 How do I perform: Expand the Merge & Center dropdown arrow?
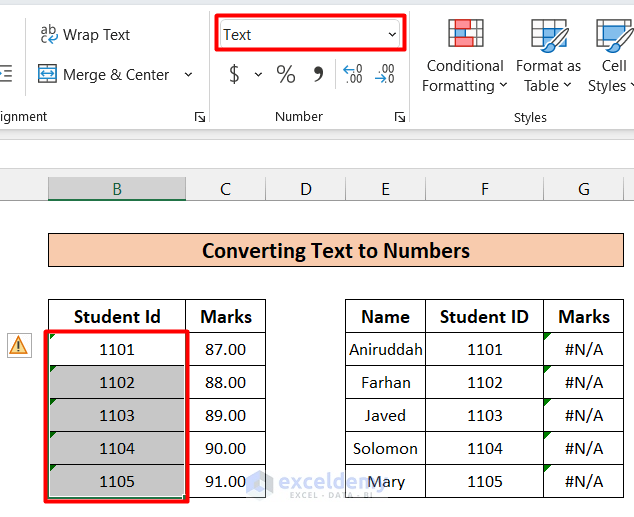coord(189,75)
